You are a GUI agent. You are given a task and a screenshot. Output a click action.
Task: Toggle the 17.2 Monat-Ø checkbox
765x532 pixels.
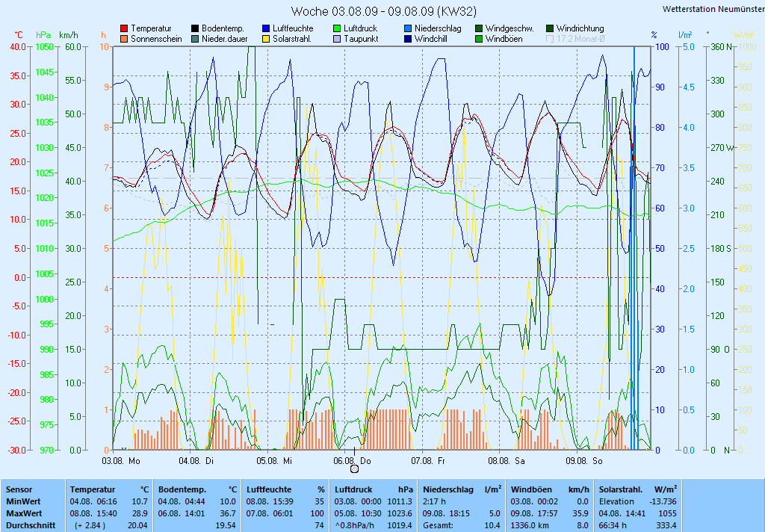coord(550,39)
